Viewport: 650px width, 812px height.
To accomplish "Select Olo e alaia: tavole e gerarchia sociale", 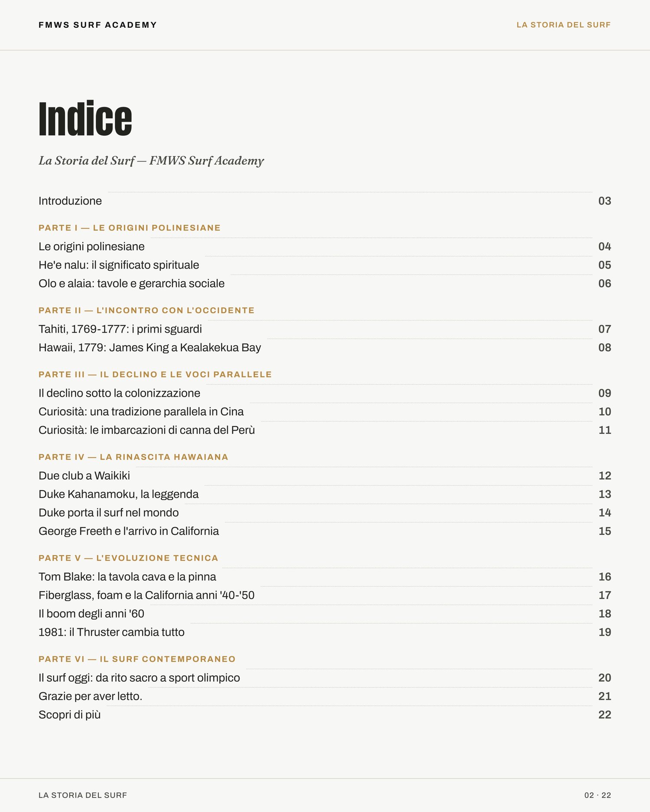I will point(325,284).
